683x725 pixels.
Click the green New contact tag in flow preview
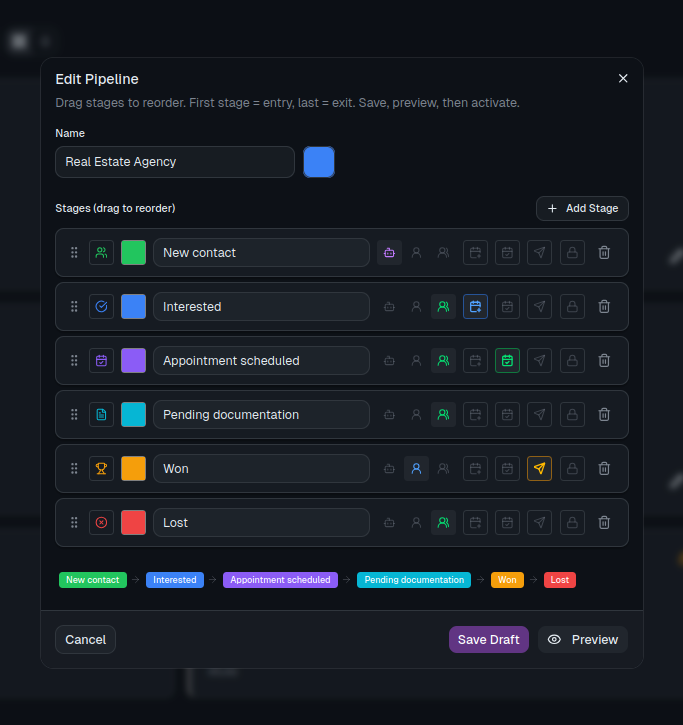coord(93,580)
